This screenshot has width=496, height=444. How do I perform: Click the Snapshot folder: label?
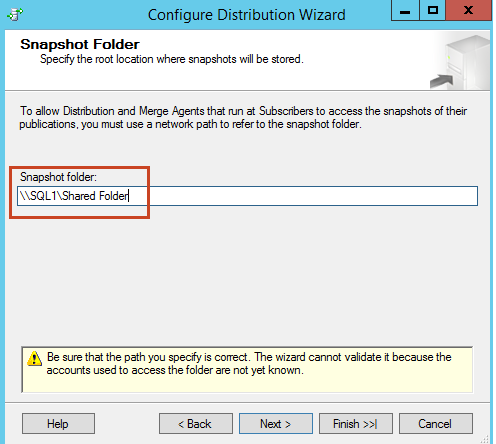(x=58, y=177)
